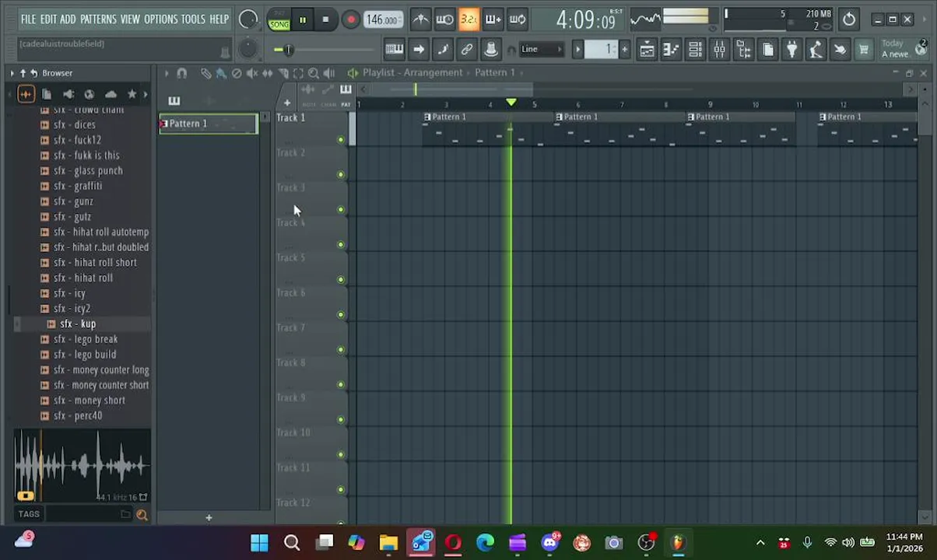This screenshot has height=560, width=937.
Task: Select the Browser files tab icon
Action: tap(47, 94)
